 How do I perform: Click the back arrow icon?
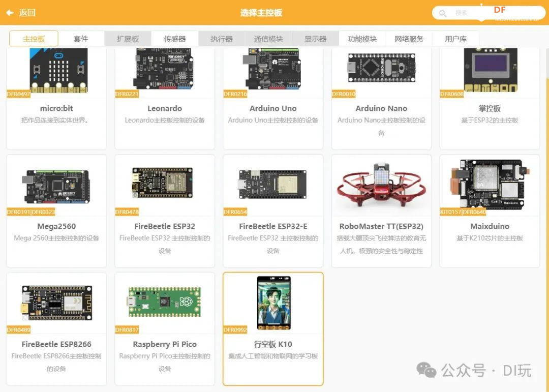(10, 13)
